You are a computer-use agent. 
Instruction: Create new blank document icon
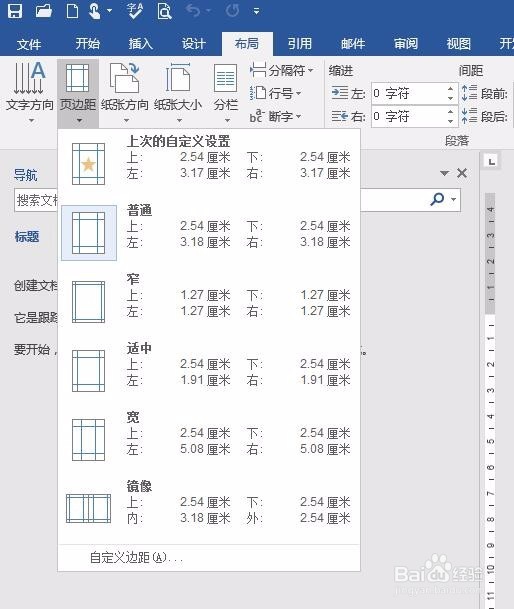coord(72,10)
